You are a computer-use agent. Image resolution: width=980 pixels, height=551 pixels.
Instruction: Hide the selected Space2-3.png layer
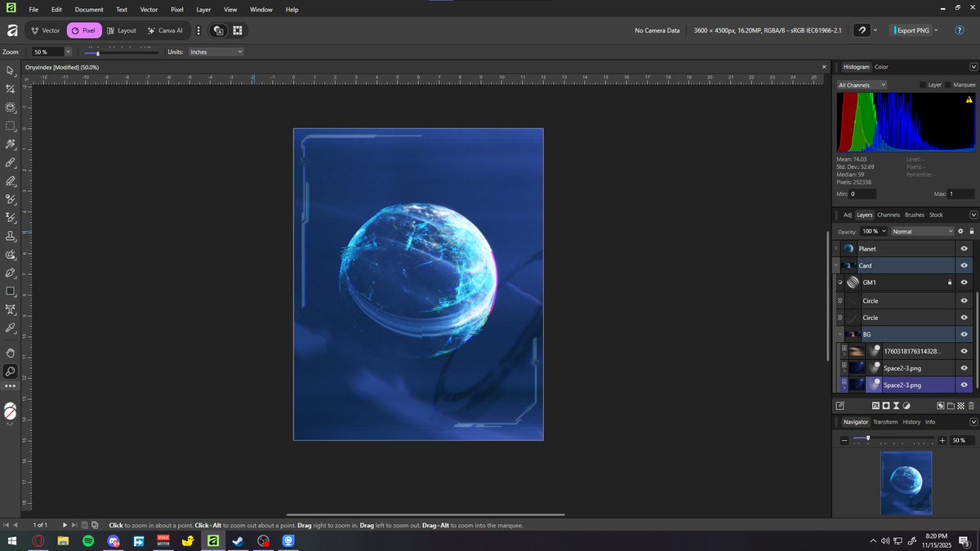coord(964,384)
